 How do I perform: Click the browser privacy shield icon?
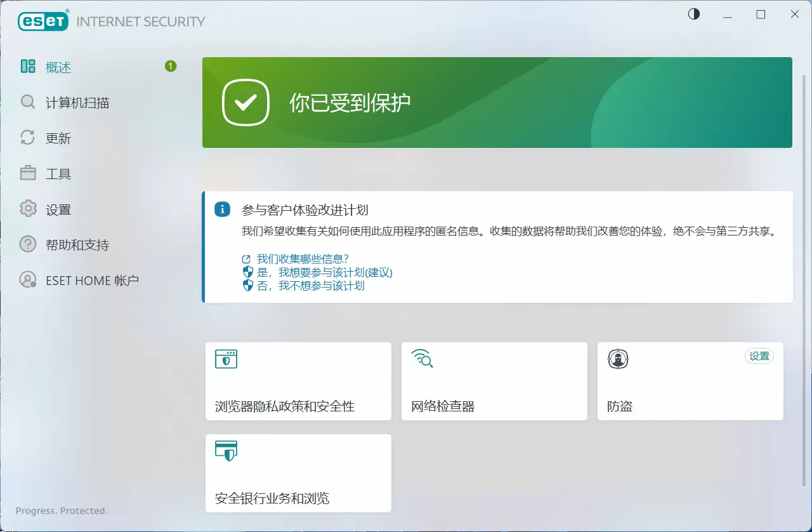click(x=226, y=359)
